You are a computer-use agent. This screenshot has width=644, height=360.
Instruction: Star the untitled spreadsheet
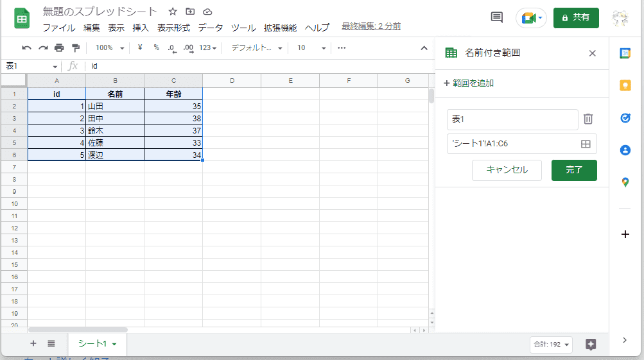coord(173,12)
